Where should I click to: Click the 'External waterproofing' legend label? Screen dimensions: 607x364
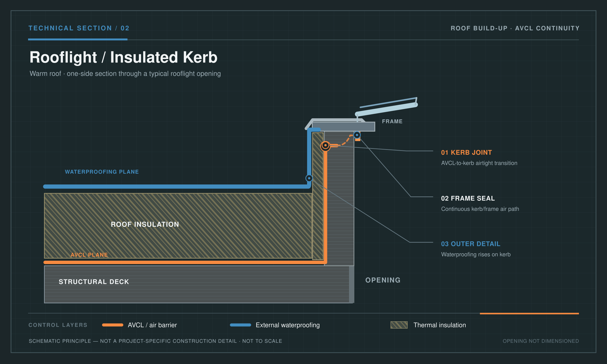288,325
